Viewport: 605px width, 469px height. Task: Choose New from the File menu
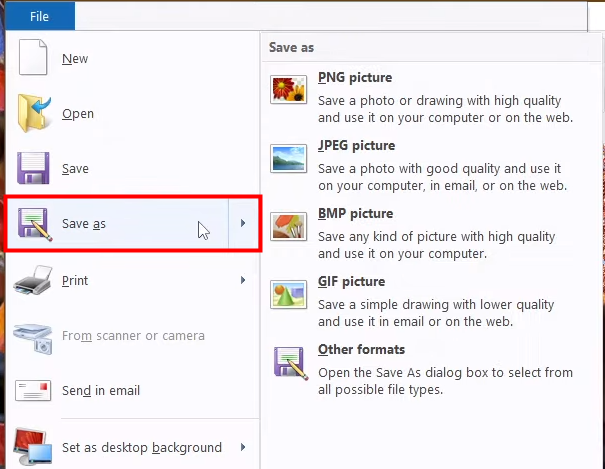coord(132,59)
